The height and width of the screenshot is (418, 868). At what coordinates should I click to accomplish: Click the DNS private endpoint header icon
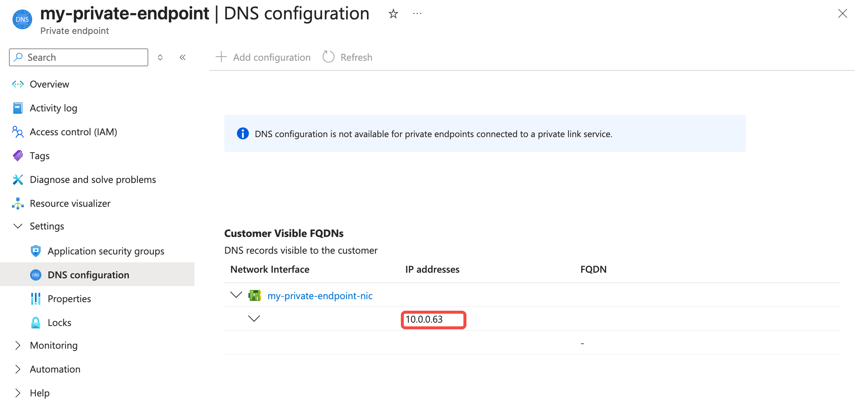click(x=22, y=19)
